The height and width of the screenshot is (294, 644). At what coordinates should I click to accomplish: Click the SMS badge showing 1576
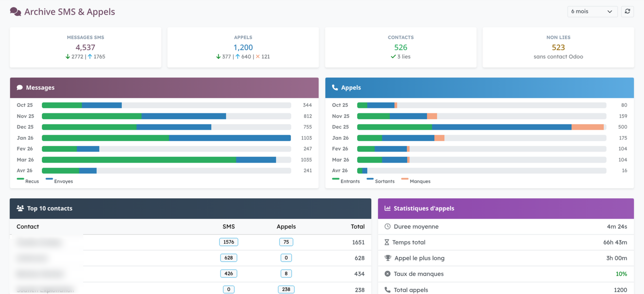click(x=228, y=242)
